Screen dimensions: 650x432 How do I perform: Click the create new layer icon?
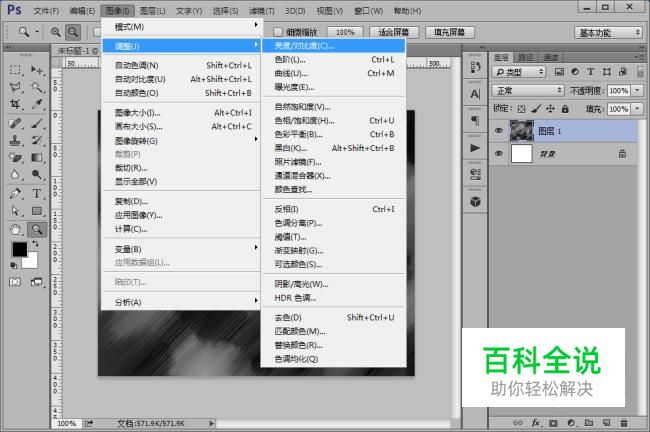pos(606,423)
